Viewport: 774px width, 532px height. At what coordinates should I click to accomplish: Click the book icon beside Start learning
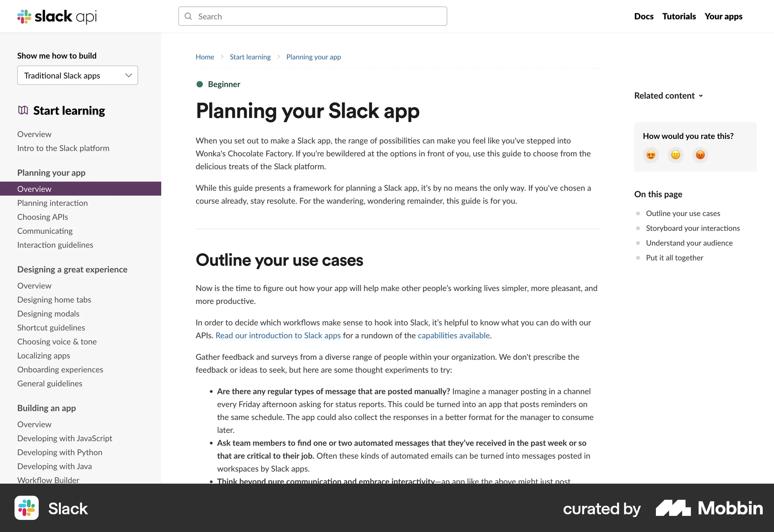23,110
